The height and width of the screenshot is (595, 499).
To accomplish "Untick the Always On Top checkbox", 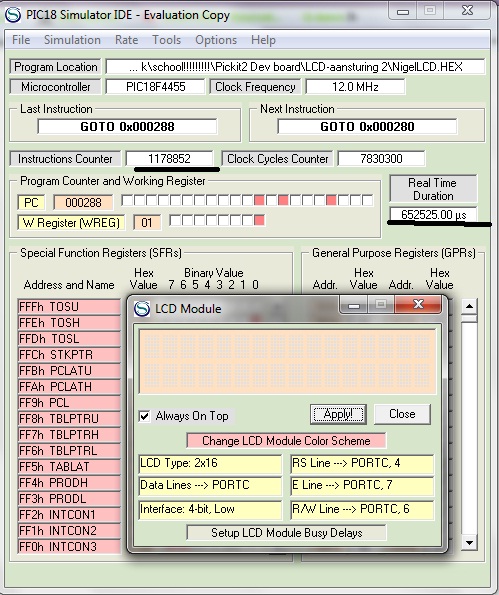I will (144, 416).
